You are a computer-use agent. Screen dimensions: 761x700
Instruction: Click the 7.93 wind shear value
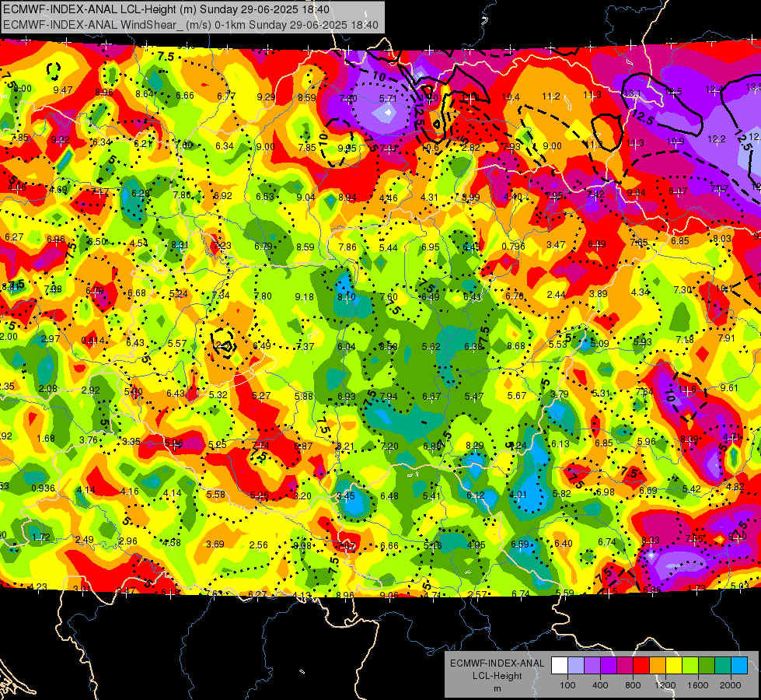[511, 147]
